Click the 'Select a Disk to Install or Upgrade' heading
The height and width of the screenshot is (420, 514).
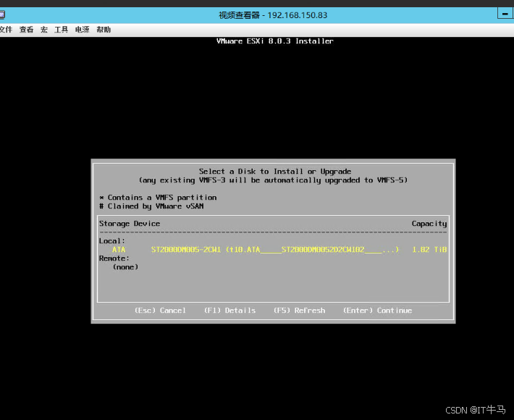(274, 172)
